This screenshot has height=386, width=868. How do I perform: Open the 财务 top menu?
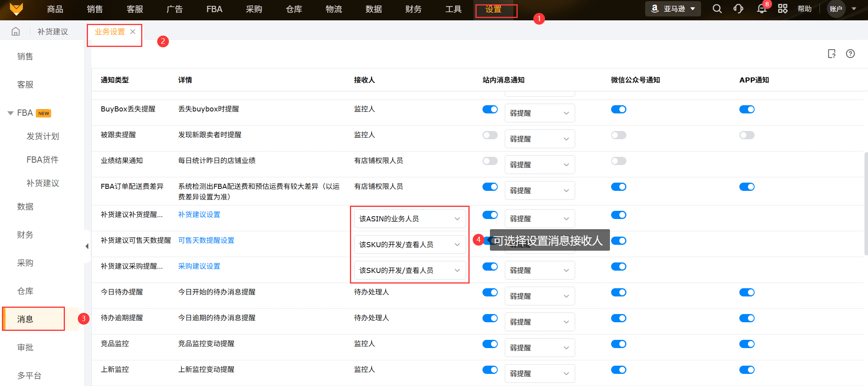pos(414,9)
